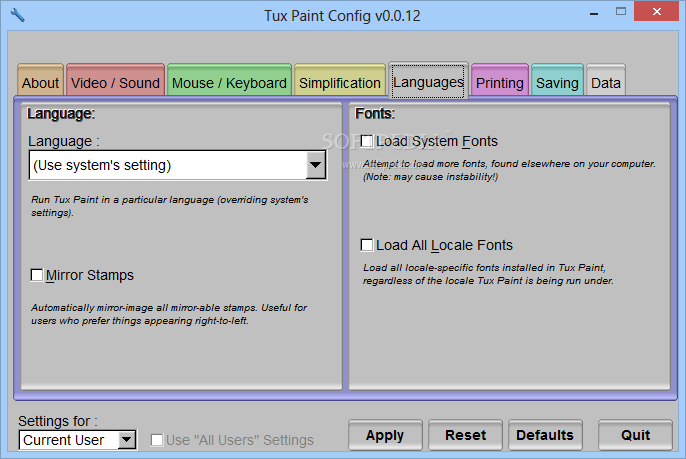Image resolution: width=686 pixels, height=459 pixels.
Task: Open the Saving tab
Action: tap(557, 80)
